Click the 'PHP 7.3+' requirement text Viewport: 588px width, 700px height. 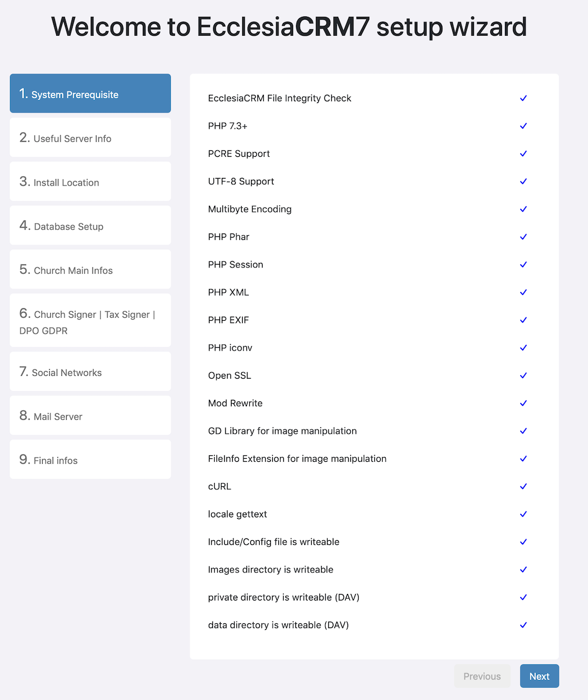point(228,126)
